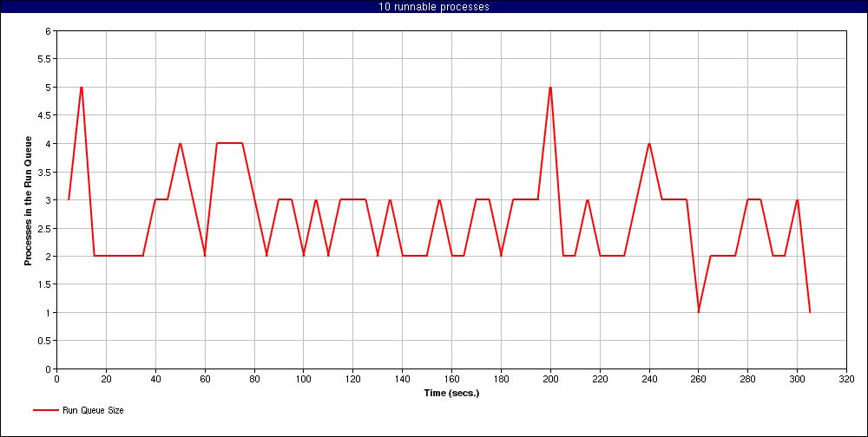Click the x-axis tick label 260
This screenshot has width=868, height=437.
pos(699,380)
